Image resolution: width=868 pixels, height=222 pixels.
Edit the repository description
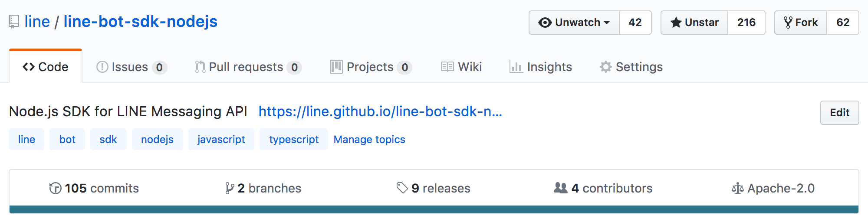point(839,113)
